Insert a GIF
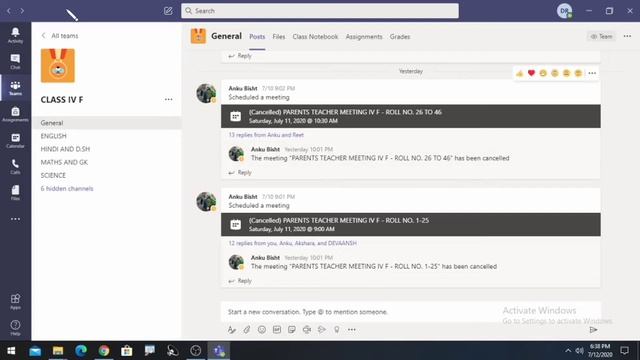 point(277,329)
